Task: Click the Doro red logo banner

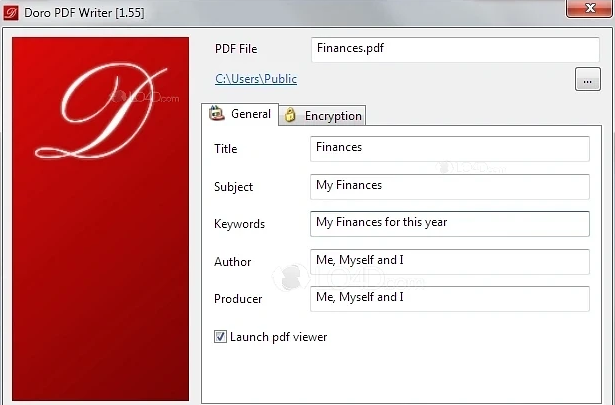Action: 100,219
